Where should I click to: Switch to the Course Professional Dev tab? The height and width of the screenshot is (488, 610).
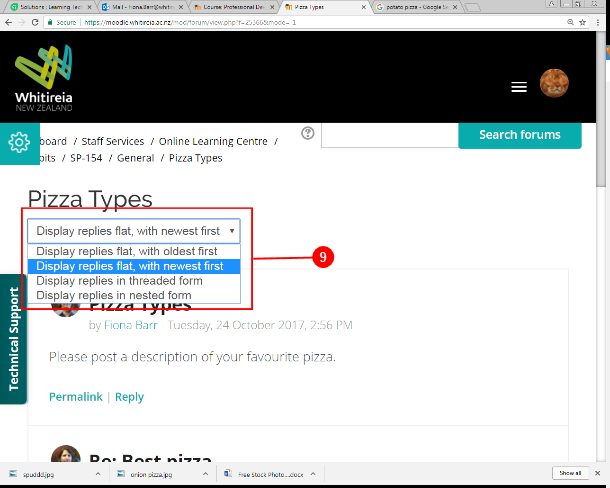[x=233, y=7]
